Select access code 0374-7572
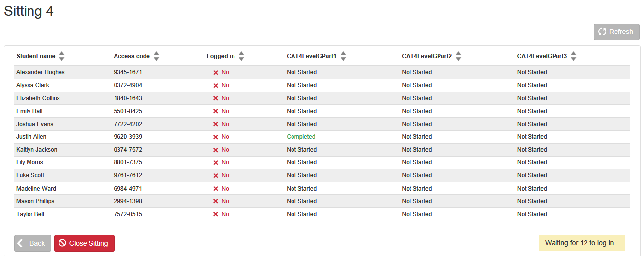 pyautogui.click(x=128, y=150)
